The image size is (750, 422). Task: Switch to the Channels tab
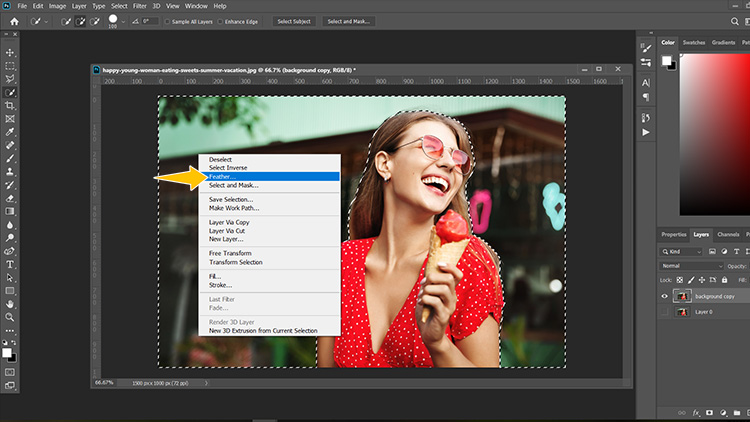[x=728, y=234]
